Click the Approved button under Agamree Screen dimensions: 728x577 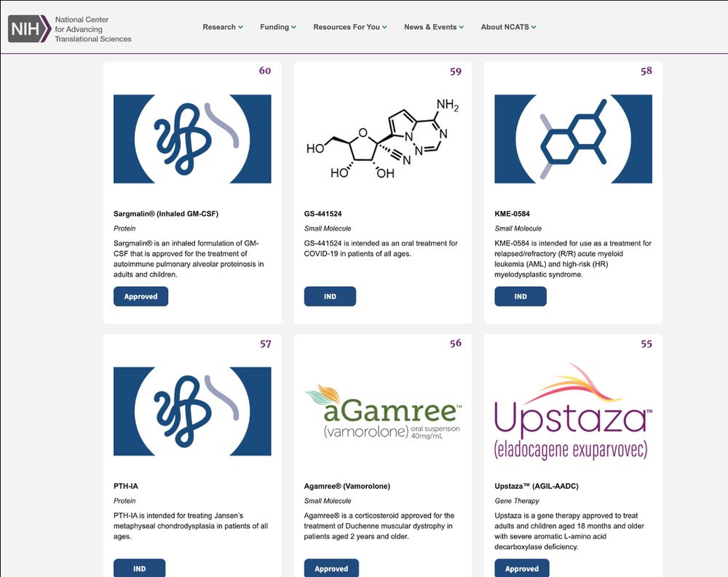[x=331, y=568]
